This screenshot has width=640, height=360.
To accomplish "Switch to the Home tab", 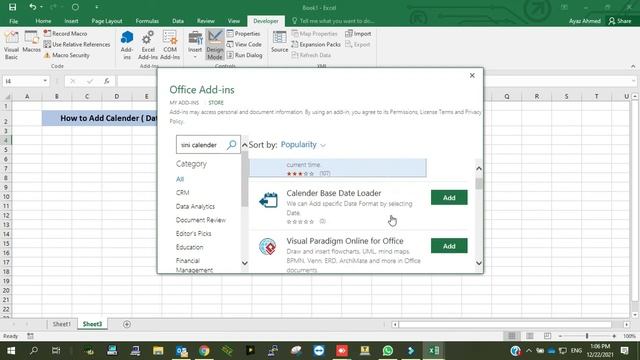I will pos(43,21).
